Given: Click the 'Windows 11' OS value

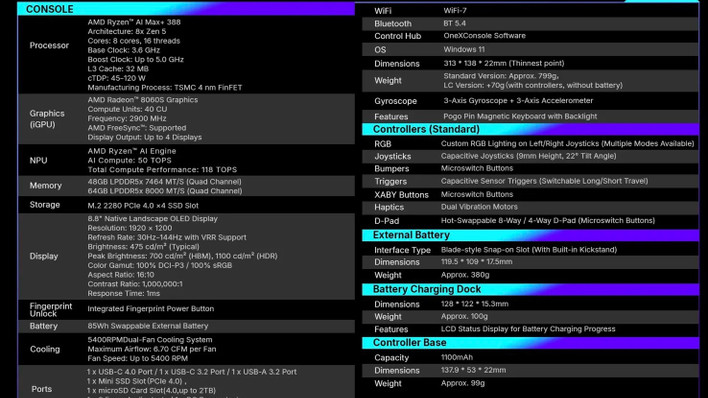Looking at the screenshot, I should point(464,49).
